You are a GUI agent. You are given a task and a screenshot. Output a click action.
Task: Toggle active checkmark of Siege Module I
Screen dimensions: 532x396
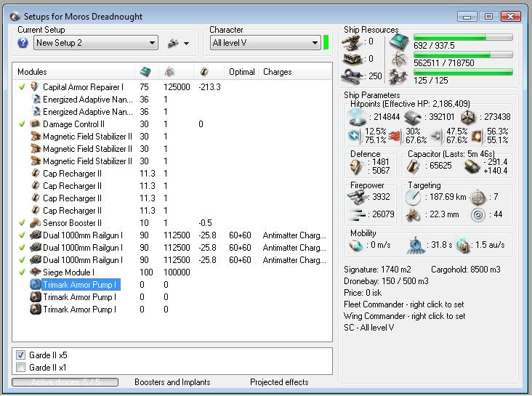pyautogui.click(x=22, y=272)
